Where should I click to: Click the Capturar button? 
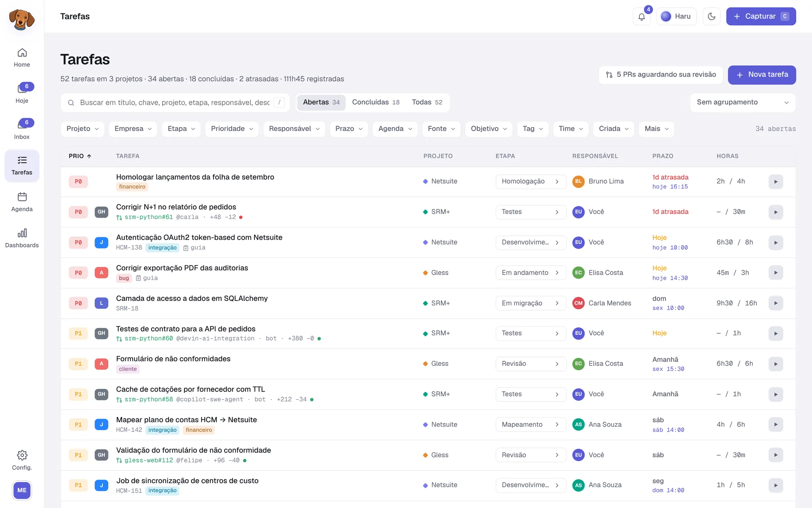click(761, 17)
